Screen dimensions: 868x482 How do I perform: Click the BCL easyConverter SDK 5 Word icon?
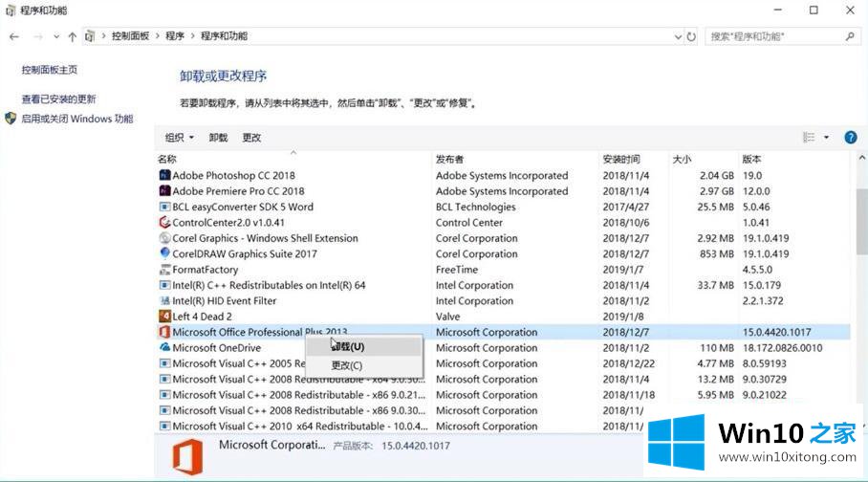click(x=164, y=207)
